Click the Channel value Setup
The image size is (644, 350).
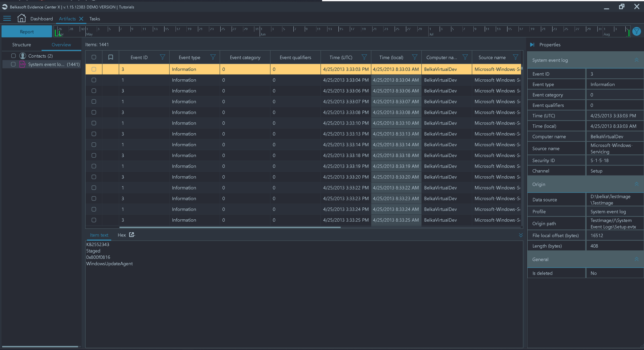click(x=596, y=171)
